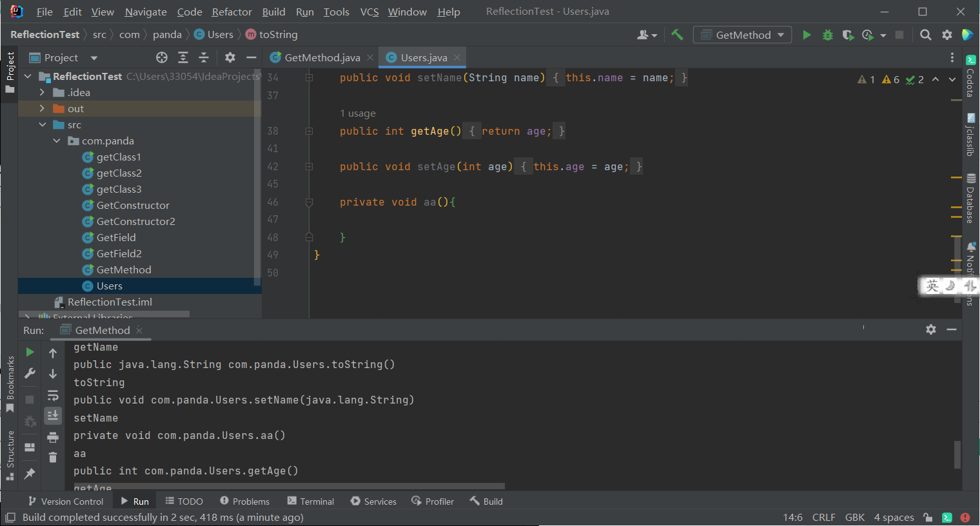
Task: Click the Down the Stack Trace arrow
Action: tap(53, 374)
